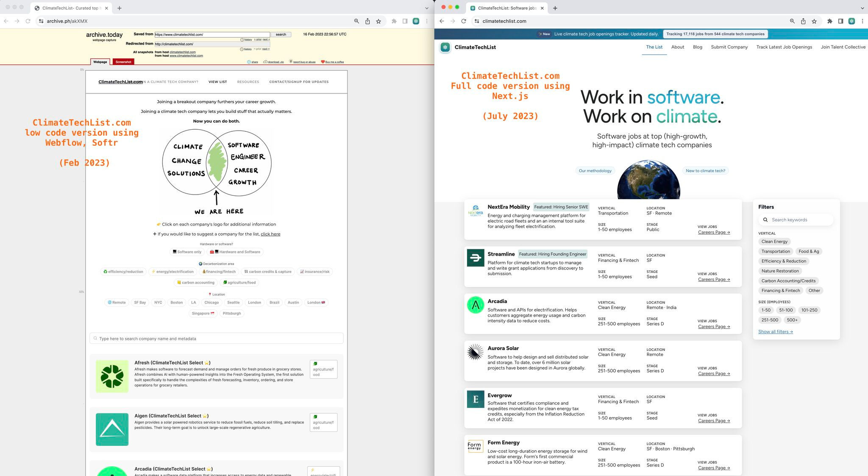Open new tab in left browser window
Screen dimensions: 868x476
click(x=120, y=8)
